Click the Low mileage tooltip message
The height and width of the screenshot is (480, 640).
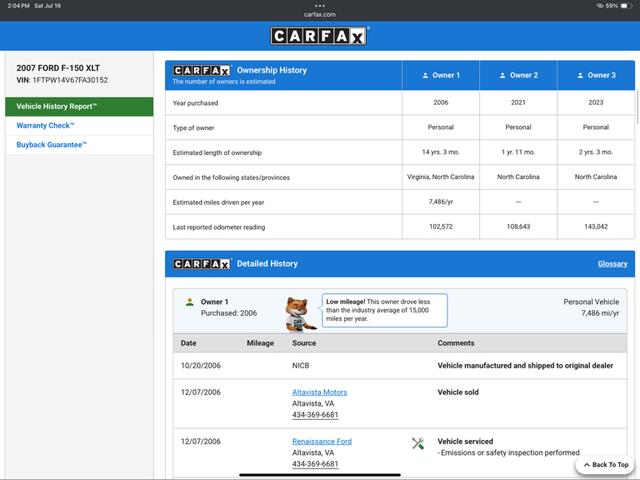384,310
